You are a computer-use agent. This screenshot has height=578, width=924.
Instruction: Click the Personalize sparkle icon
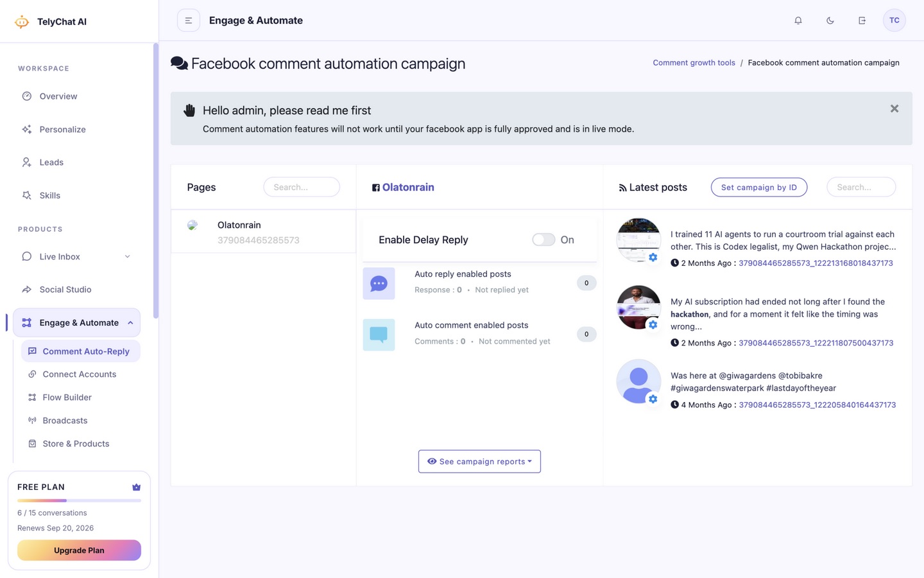pyautogui.click(x=27, y=129)
